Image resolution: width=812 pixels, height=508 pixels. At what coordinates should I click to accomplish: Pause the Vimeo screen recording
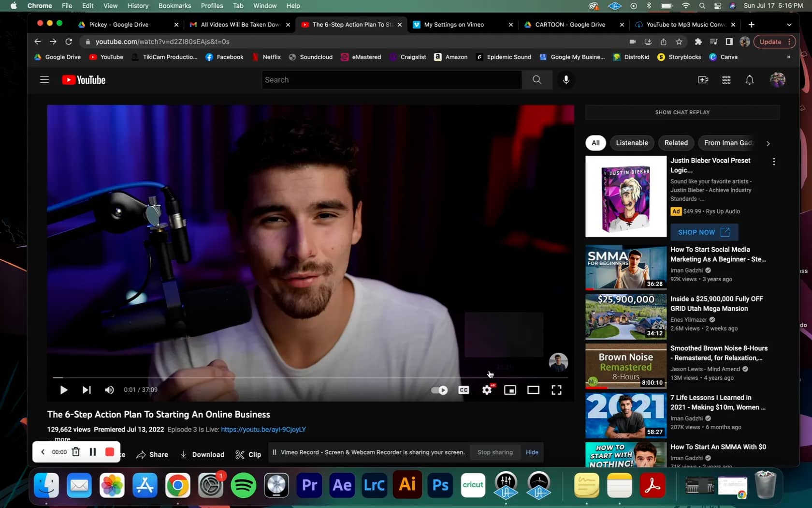[x=93, y=452]
